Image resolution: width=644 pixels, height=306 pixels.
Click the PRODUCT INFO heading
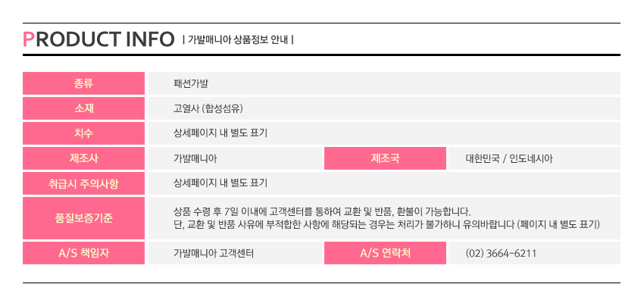pos(98,39)
